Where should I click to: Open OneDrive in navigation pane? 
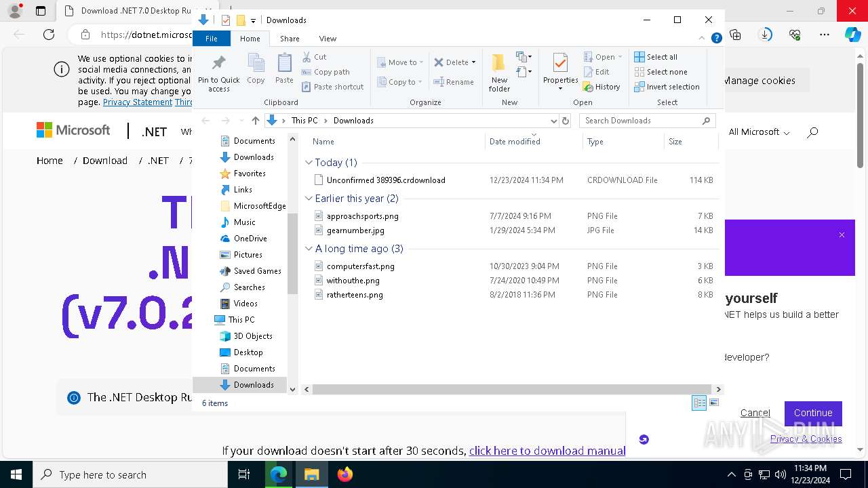click(x=250, y=239)
